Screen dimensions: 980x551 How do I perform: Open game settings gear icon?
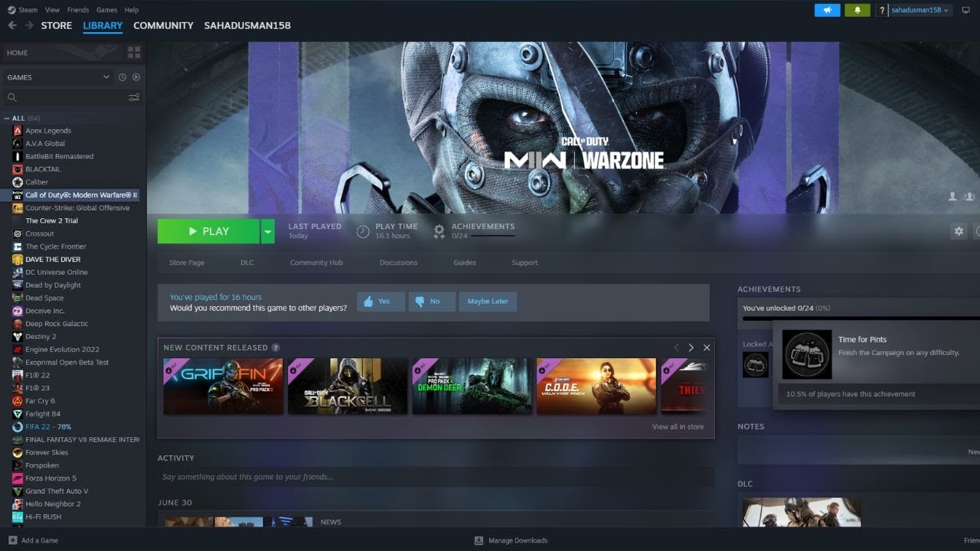click(959, 231)
